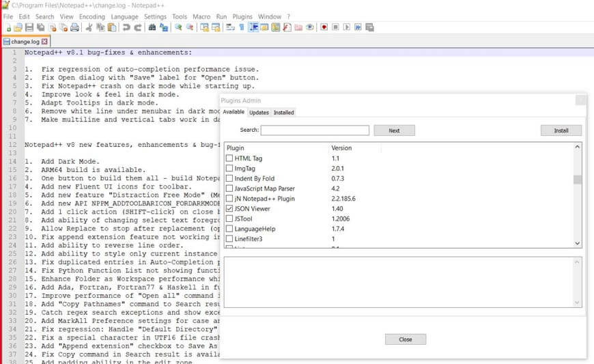
Task: Click the Print toolbar icon
Action: tap(74, 27)
